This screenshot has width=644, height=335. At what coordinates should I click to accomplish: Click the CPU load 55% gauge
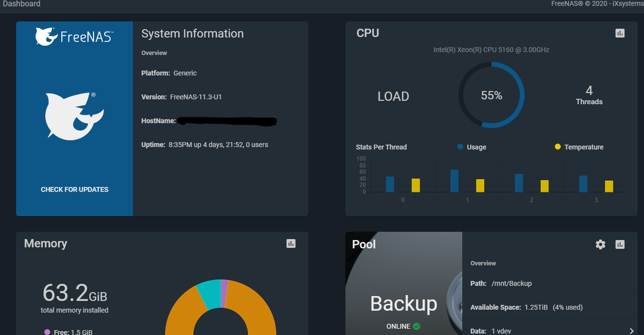491,95
